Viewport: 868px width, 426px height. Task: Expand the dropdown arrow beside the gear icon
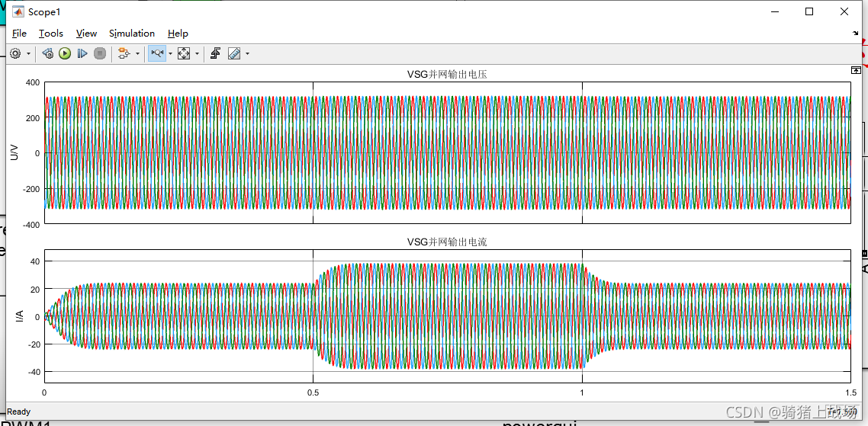pos(28,53)
